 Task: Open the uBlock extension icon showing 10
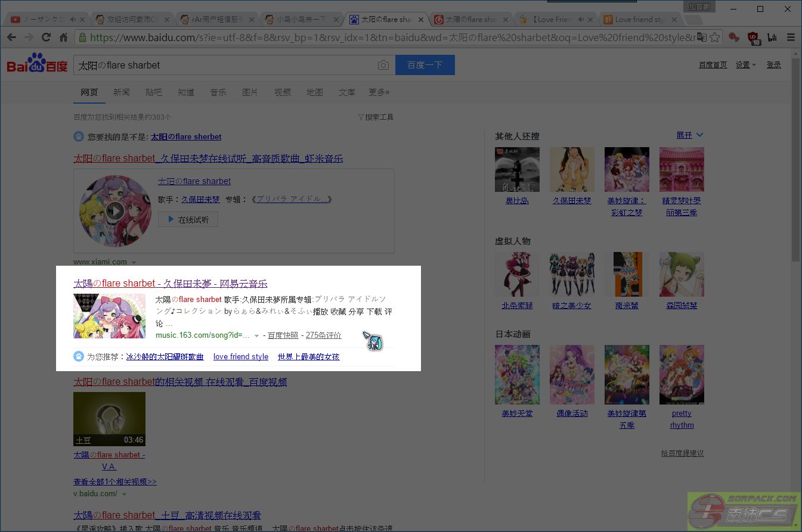[x=754, y=38]
